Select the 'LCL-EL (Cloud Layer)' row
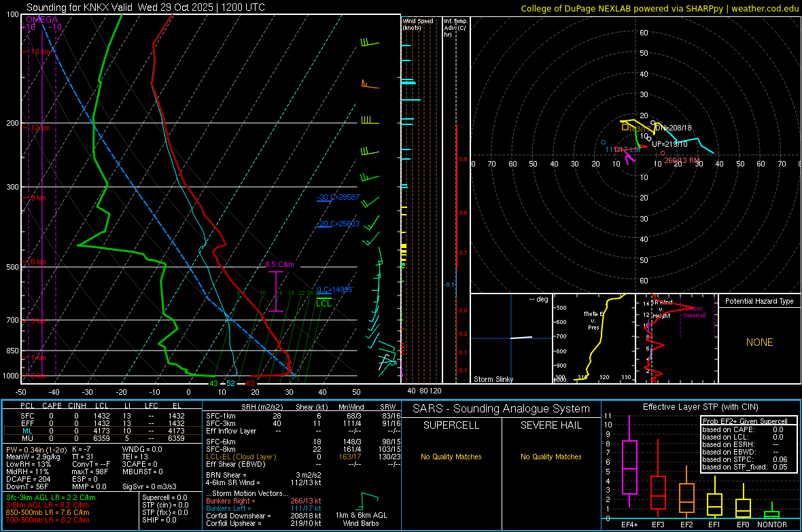The image size is (802, 532). coord(303,457)
